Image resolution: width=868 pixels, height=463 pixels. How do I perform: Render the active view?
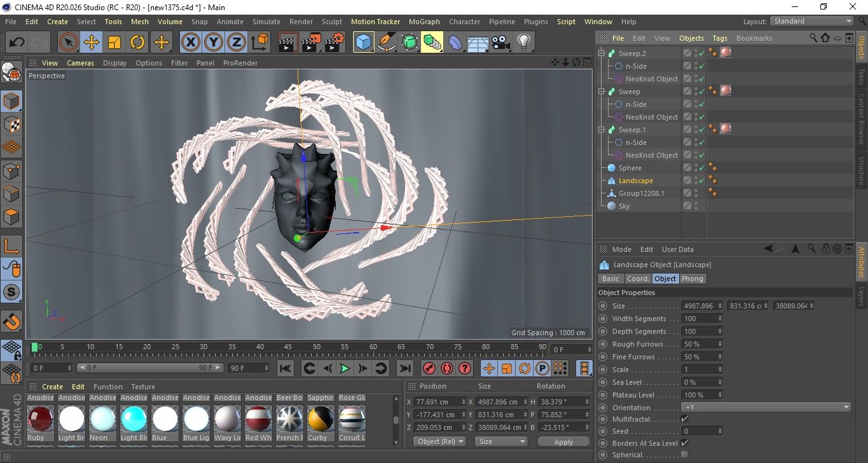[x=289, y=43]
